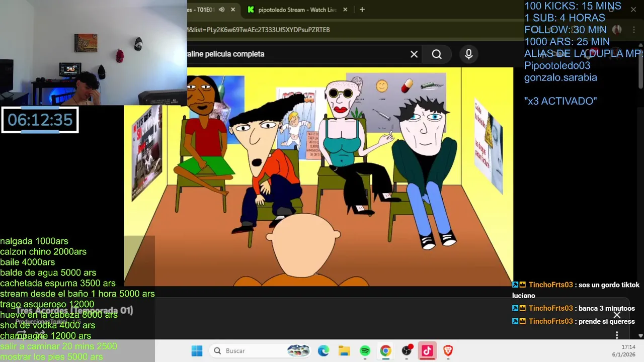Open a new browser tab
644x362 pixels.
point(362,10)
